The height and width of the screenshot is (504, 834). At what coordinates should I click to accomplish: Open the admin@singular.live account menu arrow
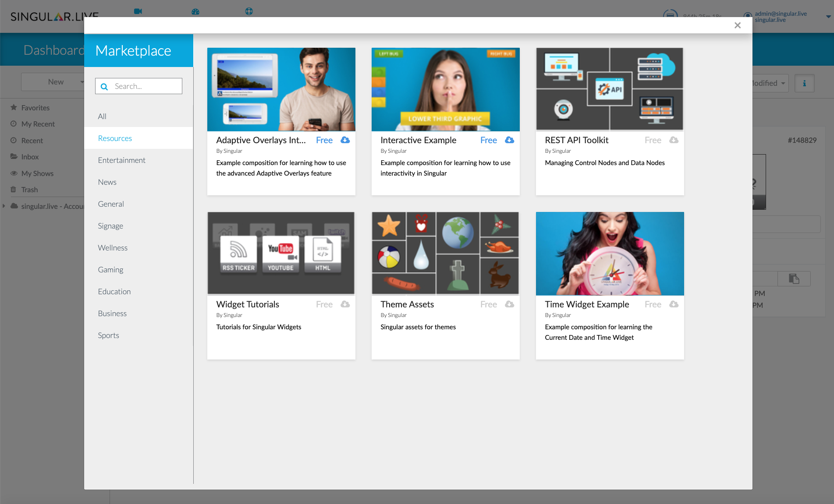click(x=828, y=17)
